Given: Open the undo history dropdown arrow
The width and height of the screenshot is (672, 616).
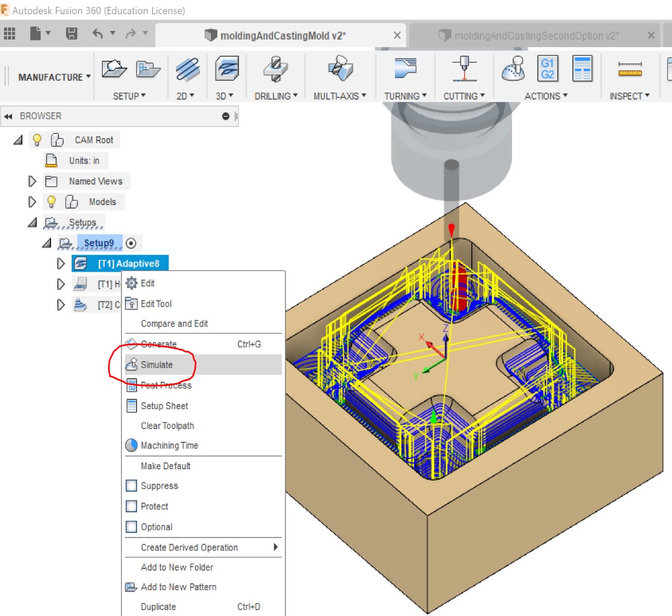Looking at the screenshot, I should click(113, 33).
